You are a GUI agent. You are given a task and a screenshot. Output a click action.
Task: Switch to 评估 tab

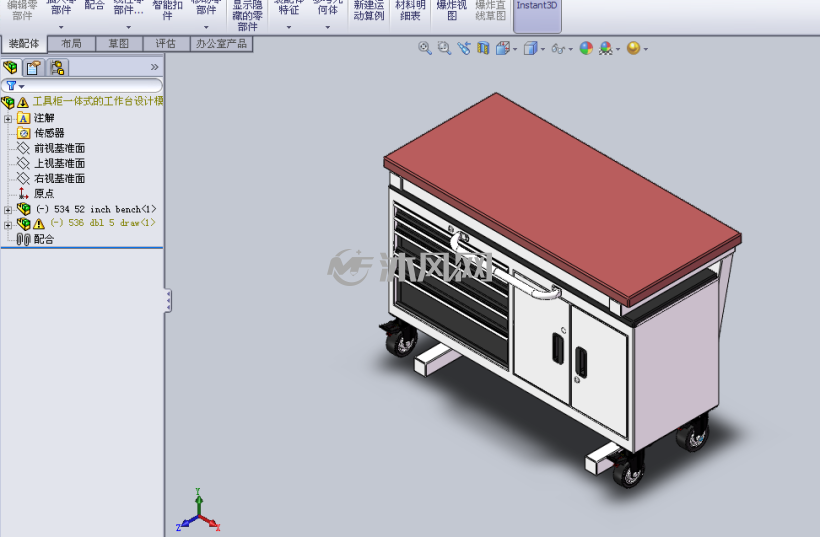coord(166,44)
